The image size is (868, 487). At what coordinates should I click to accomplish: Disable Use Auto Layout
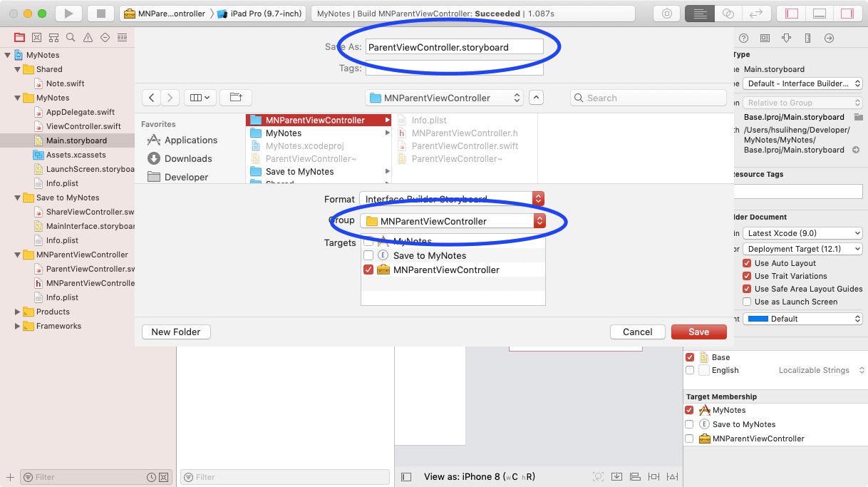coord(747,263)
